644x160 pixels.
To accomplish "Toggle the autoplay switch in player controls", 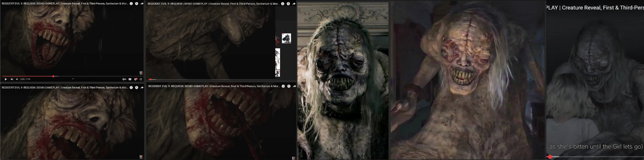I will point(124,79).
